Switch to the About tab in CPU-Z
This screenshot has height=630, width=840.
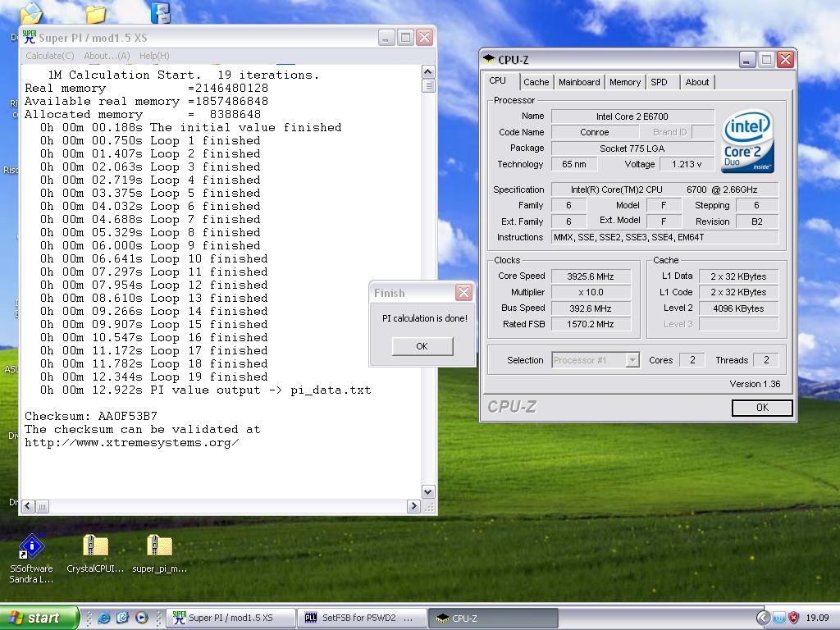697,82
